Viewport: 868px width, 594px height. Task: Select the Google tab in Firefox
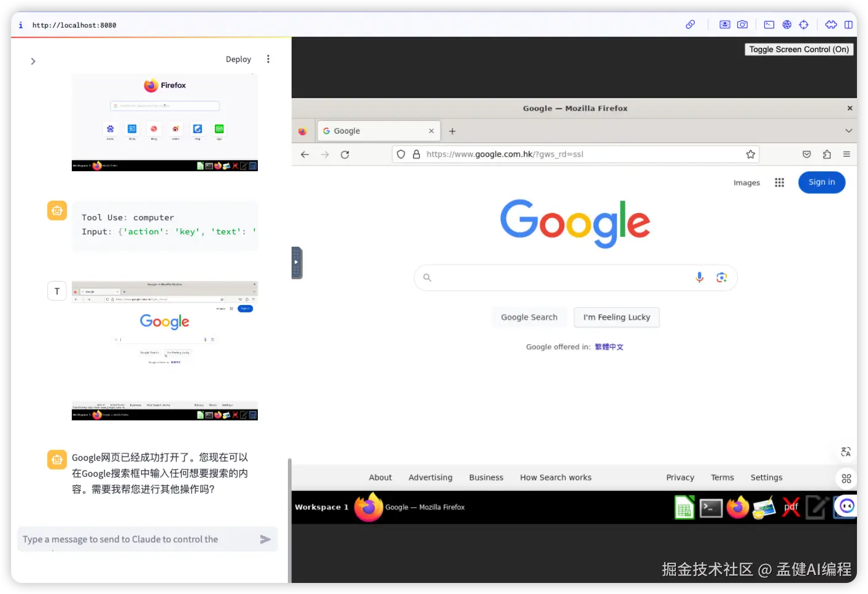pos(378,131)
